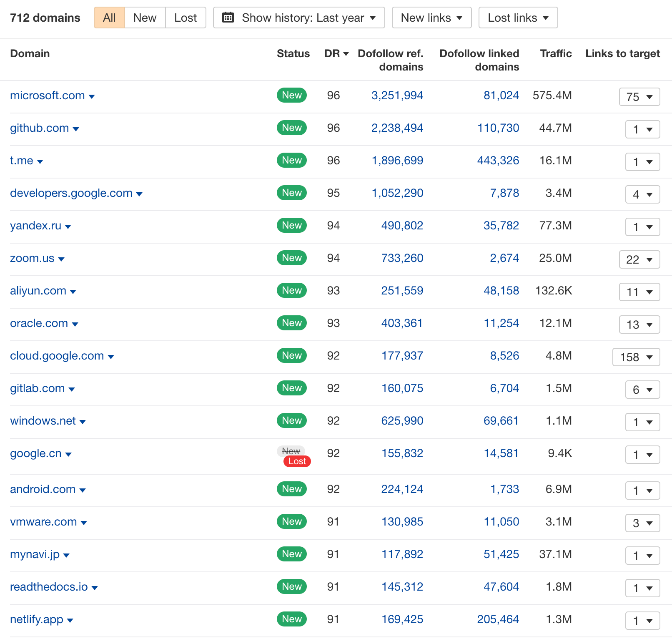This screenshot has height=639, width=672.
Task: Open the Show history: Last year dropdown
Action: [299, 18]
